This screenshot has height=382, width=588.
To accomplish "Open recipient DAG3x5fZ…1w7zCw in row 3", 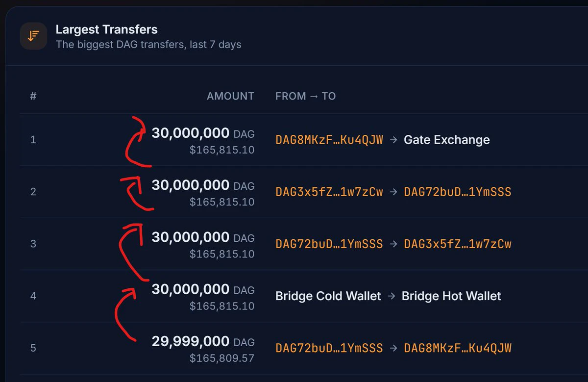I will (458, 244).
